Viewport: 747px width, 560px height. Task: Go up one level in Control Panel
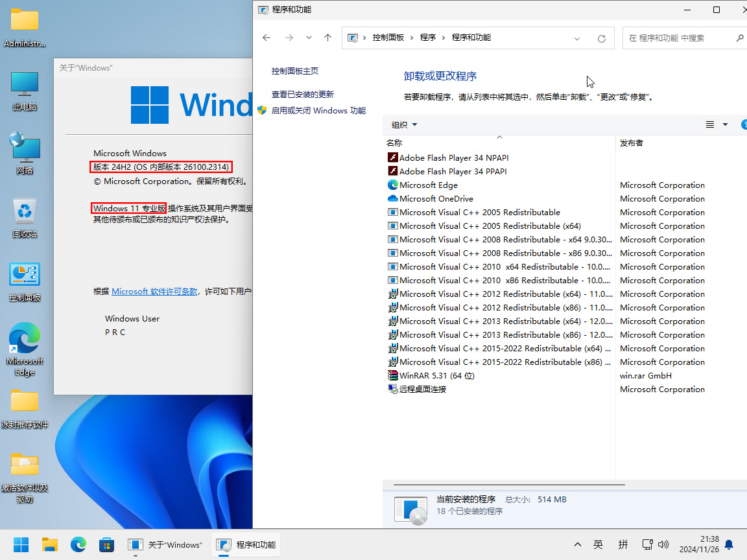click(x=327, y=38)
